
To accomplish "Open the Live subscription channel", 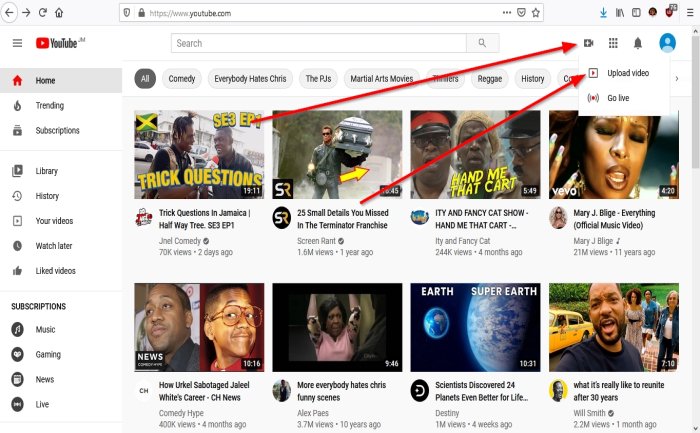I will click(x=61, y=404).
